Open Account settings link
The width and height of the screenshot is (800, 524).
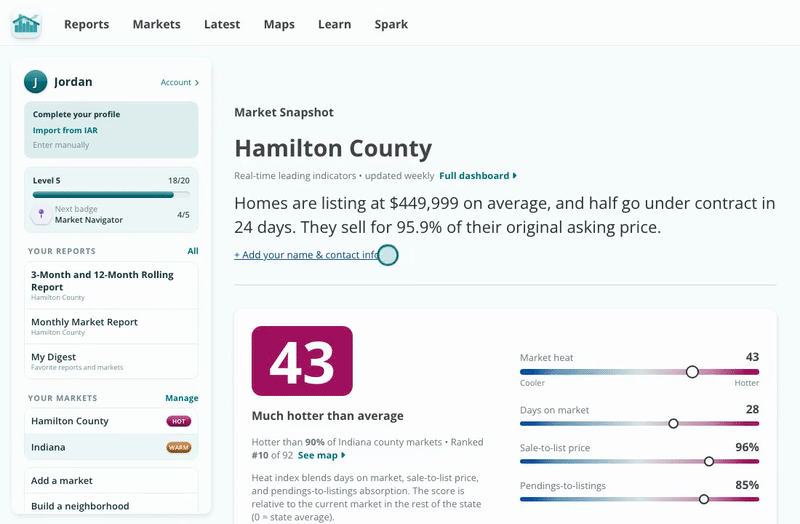coord(180,82)
